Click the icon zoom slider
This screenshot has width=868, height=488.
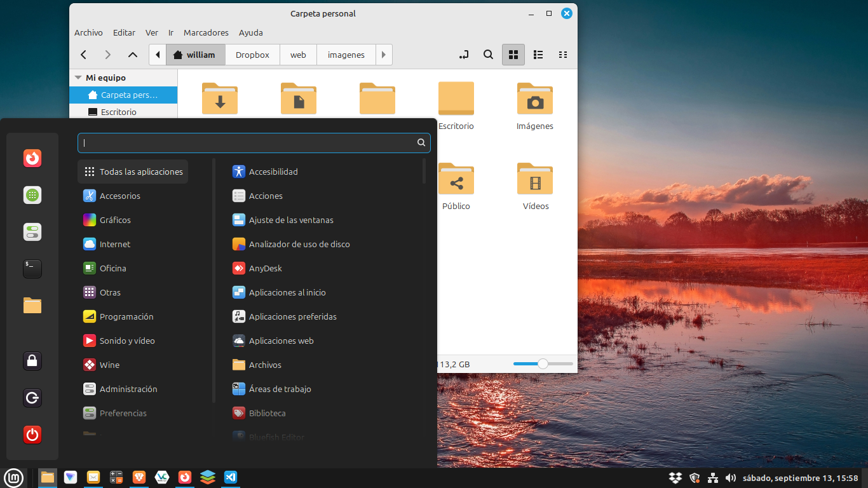pyautogui.click(x=543, y=363)
